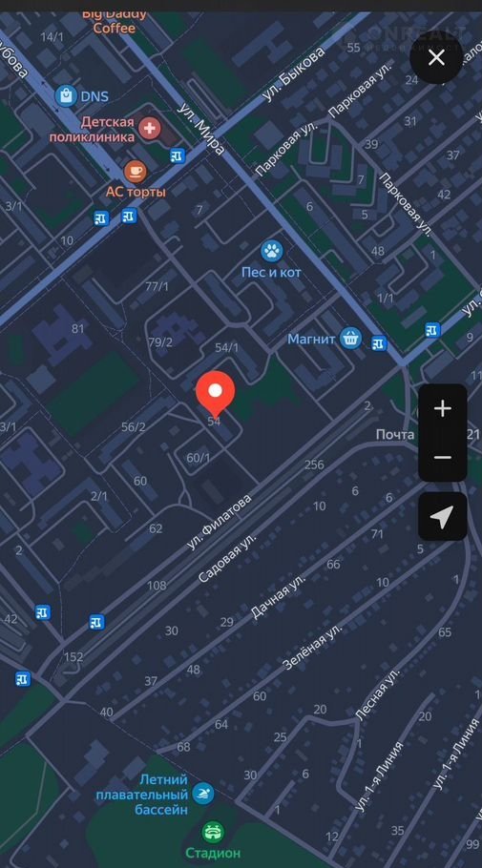This screenshot has height=868, width=482.
Task: Tap the red location pin at house 54
Action: point(216,394)
